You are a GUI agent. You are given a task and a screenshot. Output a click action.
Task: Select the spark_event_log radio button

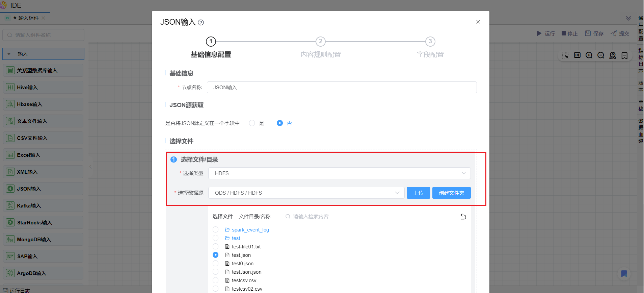[215, 230]
